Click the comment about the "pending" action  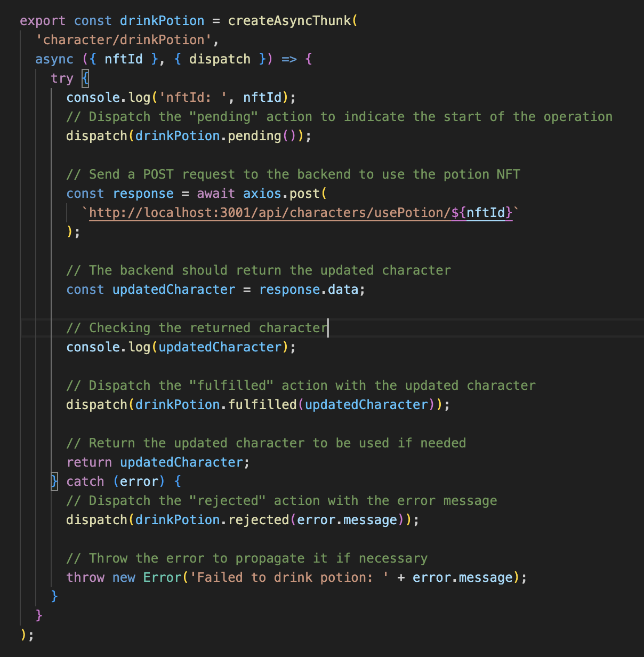339,117
